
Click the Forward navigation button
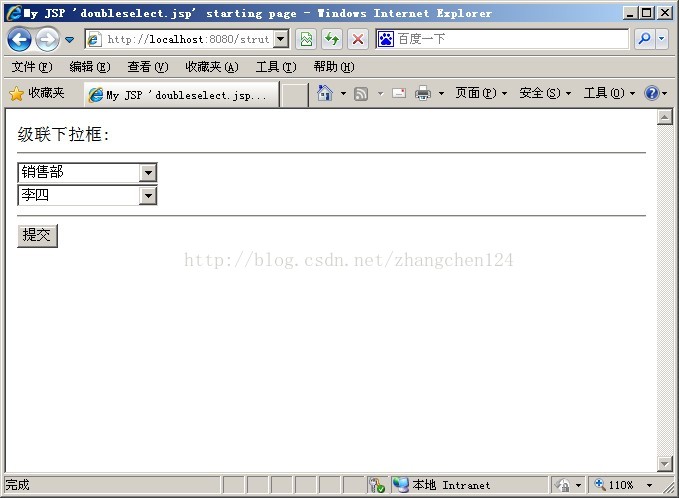[47, 40]
